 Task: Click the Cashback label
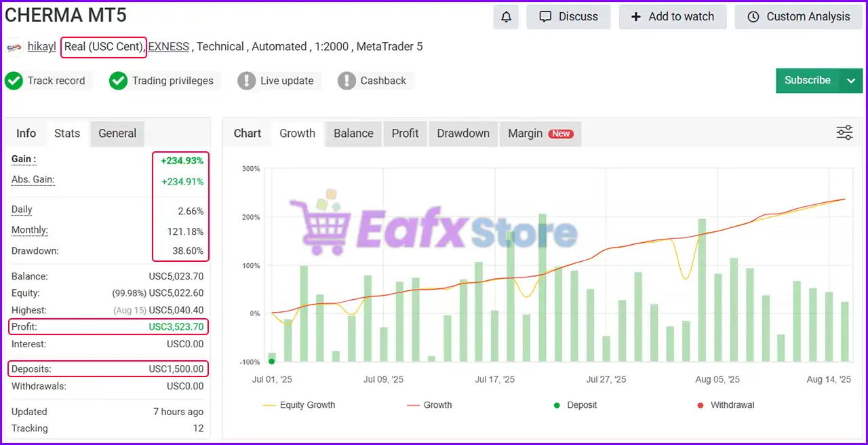click(x=383, y=81)
